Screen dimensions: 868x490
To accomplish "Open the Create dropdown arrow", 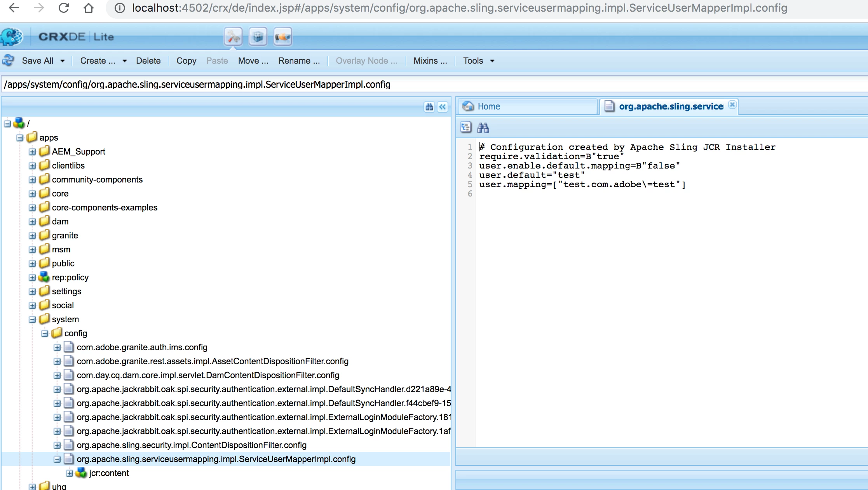I will pos(124,61).
